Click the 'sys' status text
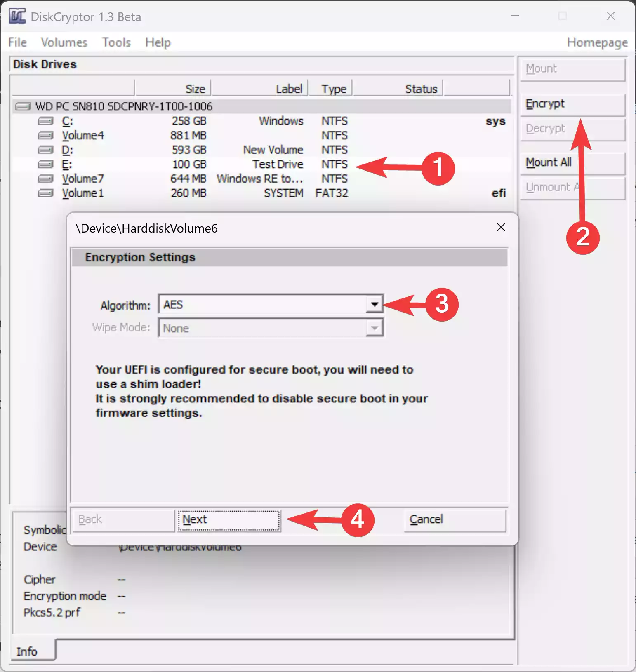 click(496, 122)
